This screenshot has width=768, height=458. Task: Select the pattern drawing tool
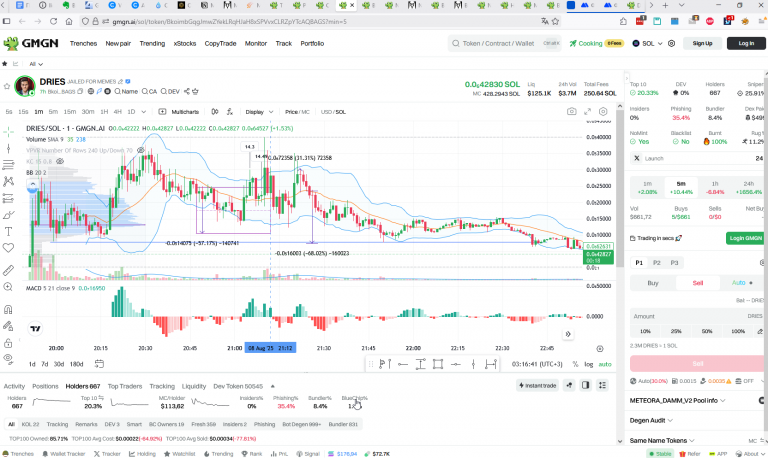(x=8, y=181)
